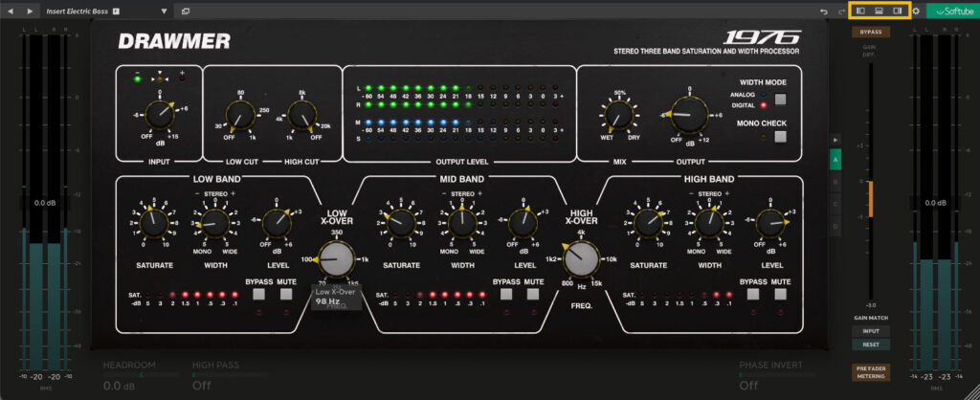Toggle Mid Band BYPASS
Viewport: 980px width, 400px height.
coord(506,294)
